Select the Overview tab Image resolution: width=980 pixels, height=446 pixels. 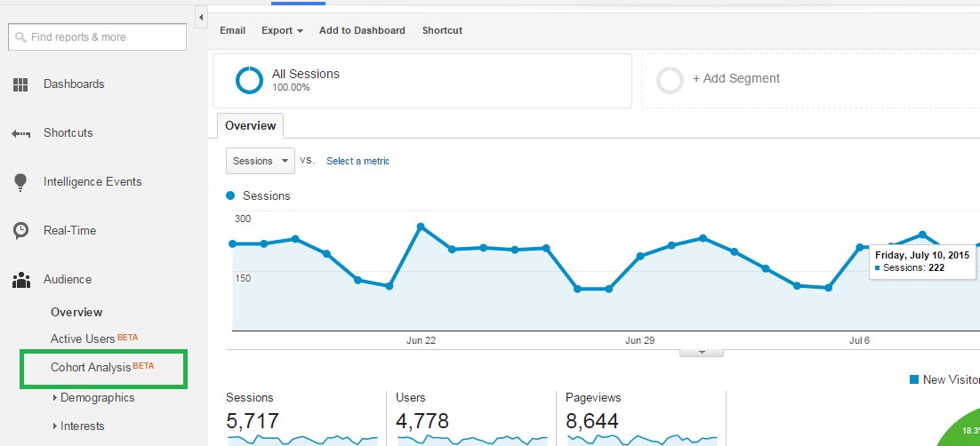[250, 126]
